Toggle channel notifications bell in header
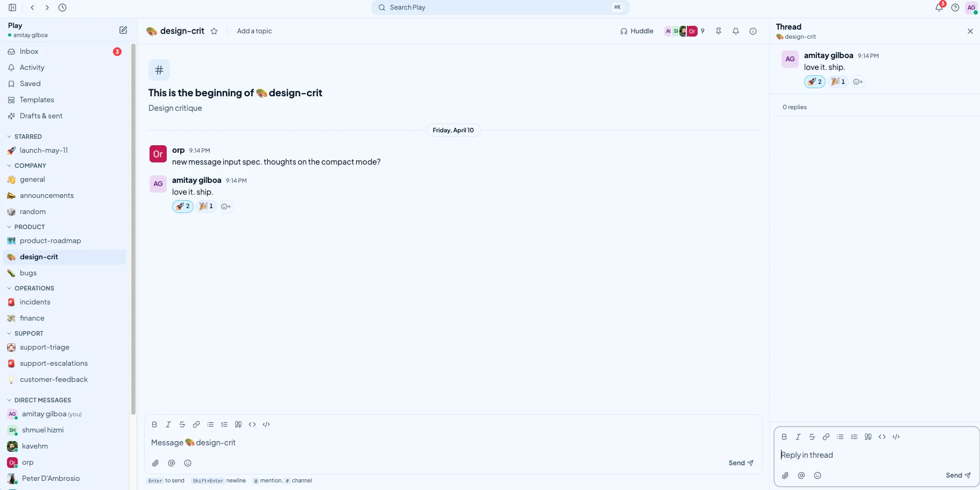Screen dimensions: 980x490 736,31
